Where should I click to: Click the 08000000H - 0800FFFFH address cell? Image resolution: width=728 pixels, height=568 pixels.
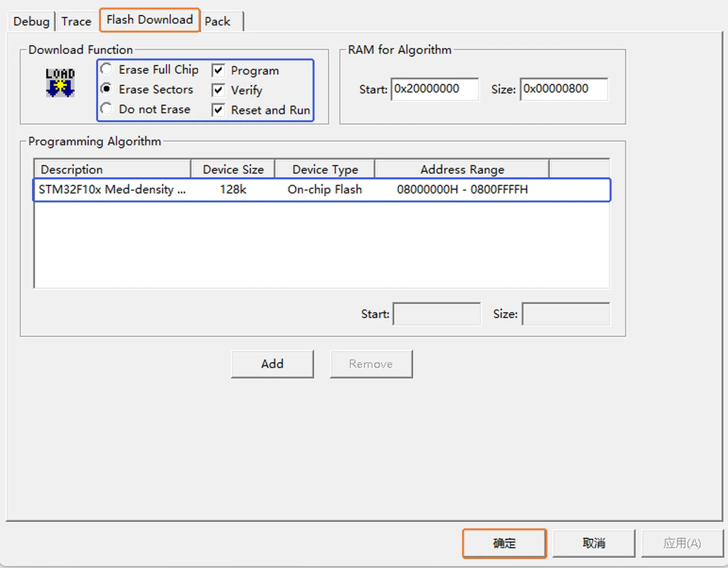click(x=462, y=190)
